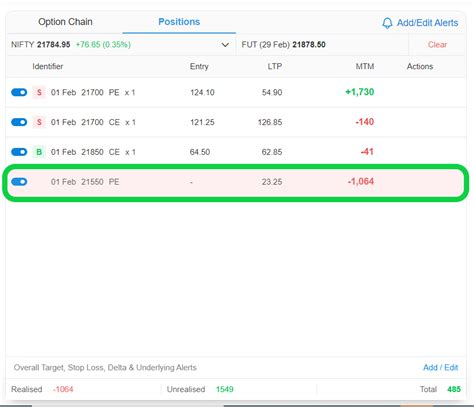Click the S sell badge on 21700 PE
474x407 pixels.
point(39,92)
